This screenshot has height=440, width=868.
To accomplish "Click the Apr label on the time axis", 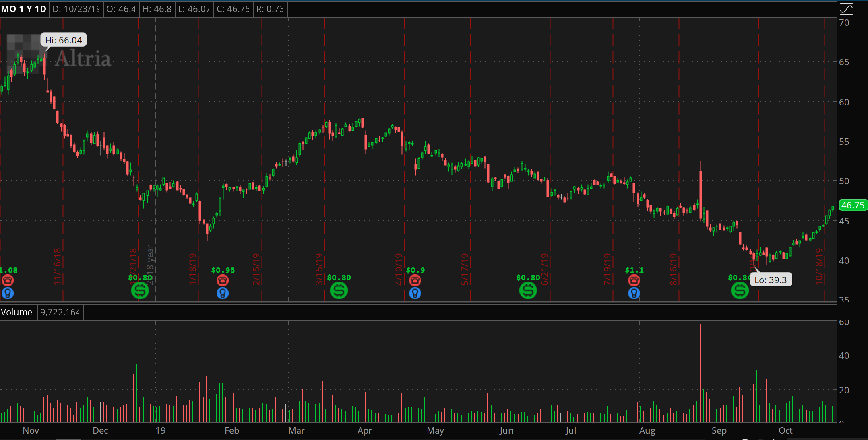I will point(364,430).
